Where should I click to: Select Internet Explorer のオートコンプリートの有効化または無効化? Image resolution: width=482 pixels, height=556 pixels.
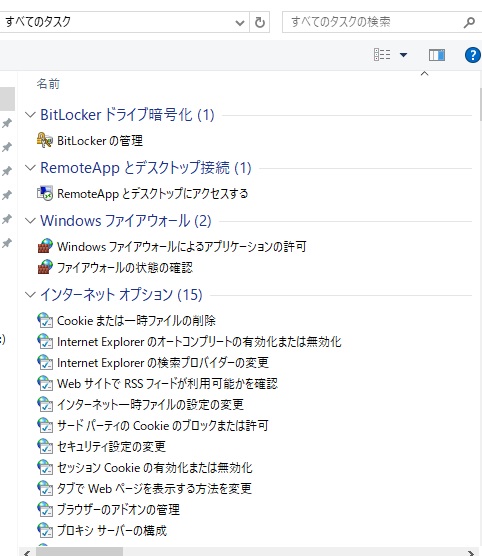coord(199,341)
